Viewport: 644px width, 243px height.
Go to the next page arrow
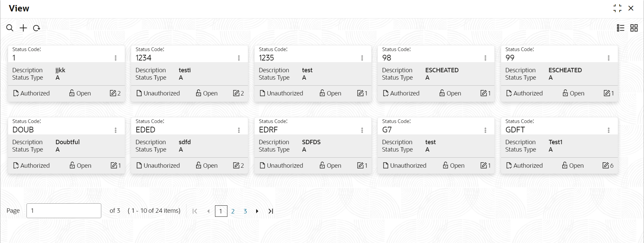tap(257, 211)
